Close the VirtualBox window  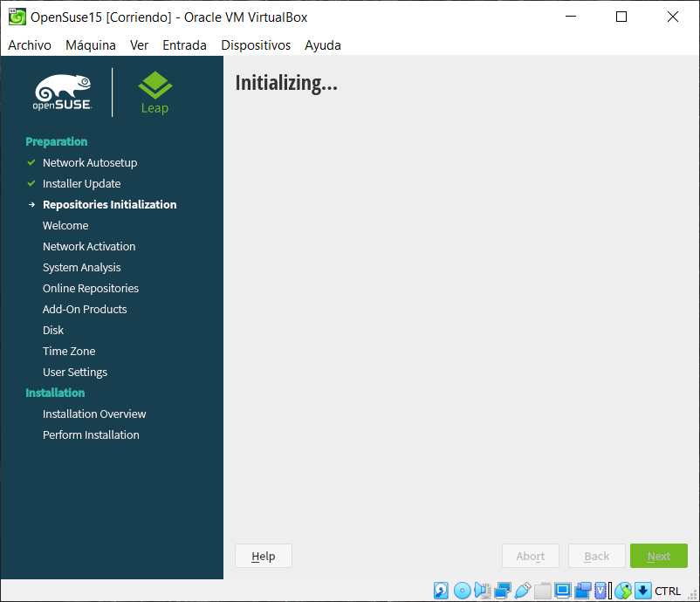(x=672, y=17)
